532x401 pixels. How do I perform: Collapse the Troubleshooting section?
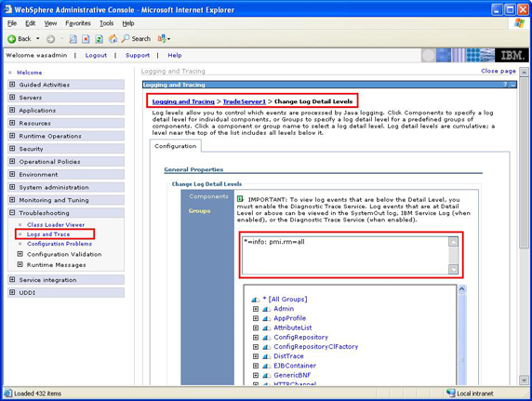pos(12,213)
